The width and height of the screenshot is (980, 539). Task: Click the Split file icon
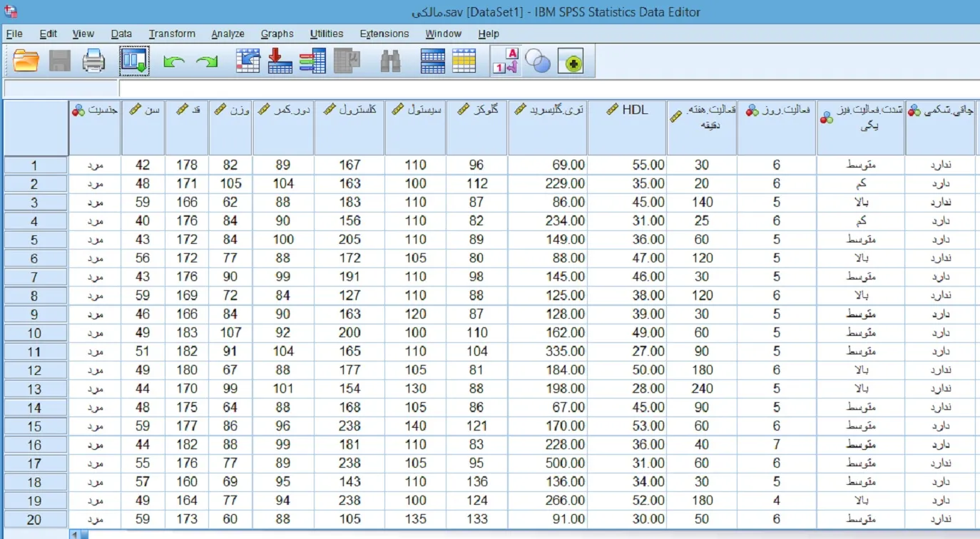(x=433, y=61)
